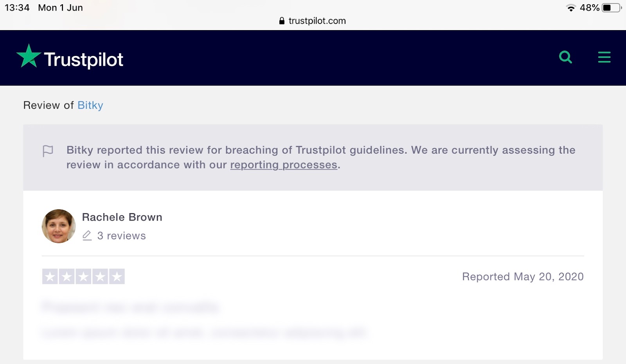The image size is (626, 364).
Task: Click the pencil reviews icon
Action: pyautogui.click(x=87, y=235)
